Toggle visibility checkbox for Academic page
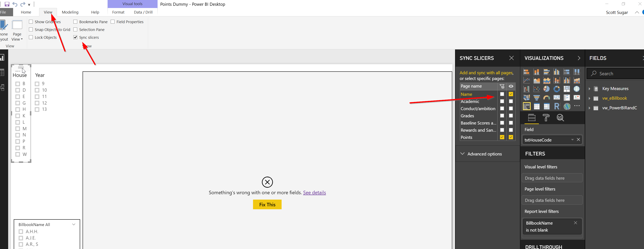Viewport: 644px width, 249px height. (x=511, y=101)
